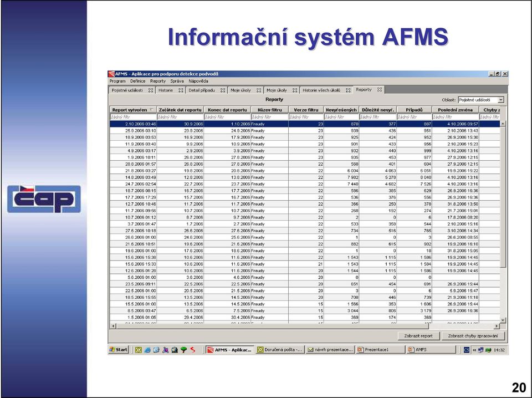Close the Historie všech úkolů tab
The image size is (532, 398).
click(x=348, y=90)
